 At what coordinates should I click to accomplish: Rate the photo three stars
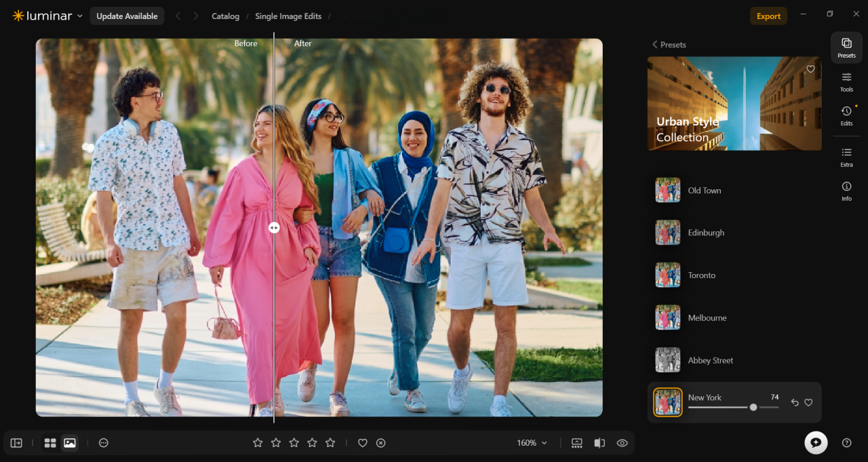coord(294,443)
